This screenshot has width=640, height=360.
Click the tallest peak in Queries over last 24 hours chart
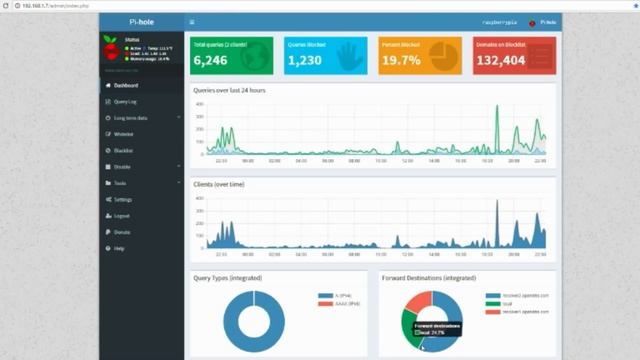click(x=497, y=107)
